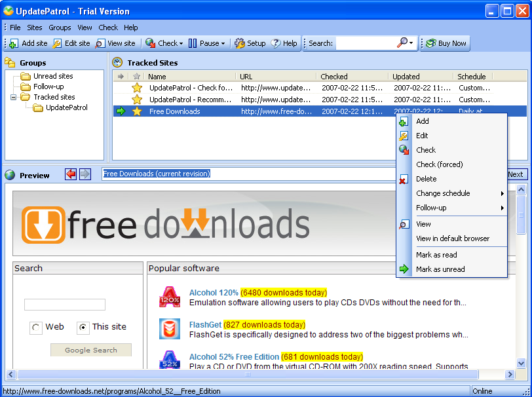The width and height of the screenshot is (532, 397).
Task: Open the search options dropdown arrow
Action: tap(411, 43)
